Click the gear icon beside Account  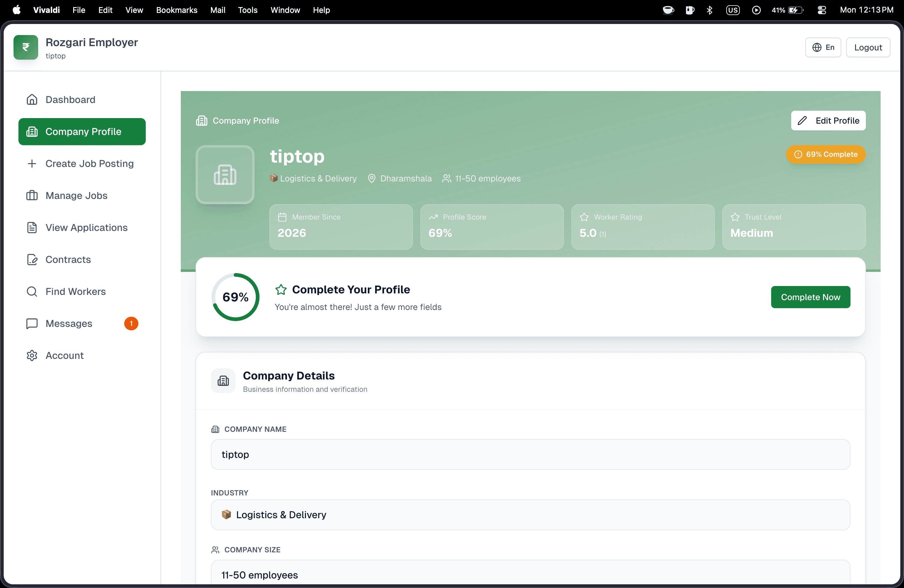click(x=32, y=356)
